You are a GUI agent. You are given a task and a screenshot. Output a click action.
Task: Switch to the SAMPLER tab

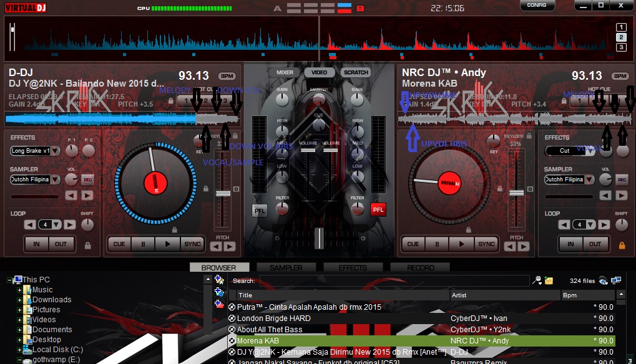point(286,267)
